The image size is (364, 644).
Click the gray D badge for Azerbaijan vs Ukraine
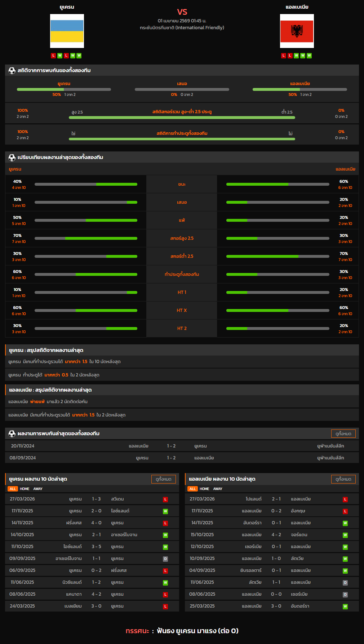point(165,559)
